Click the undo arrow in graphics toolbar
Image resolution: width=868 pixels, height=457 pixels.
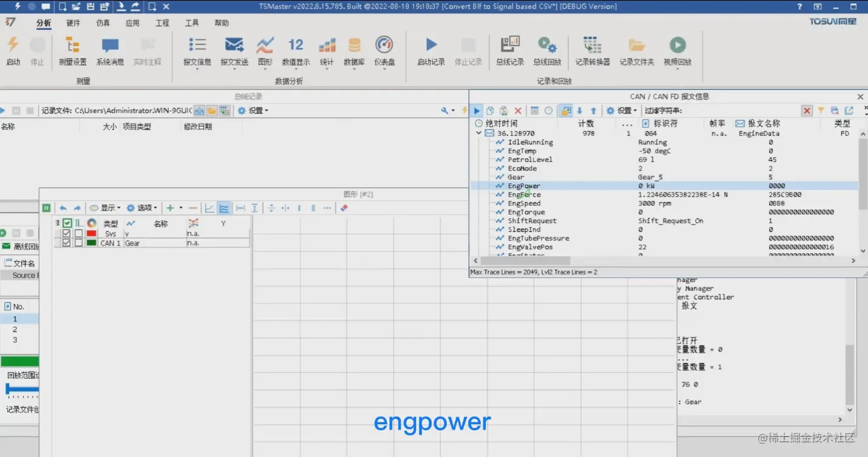click(63, 208)
